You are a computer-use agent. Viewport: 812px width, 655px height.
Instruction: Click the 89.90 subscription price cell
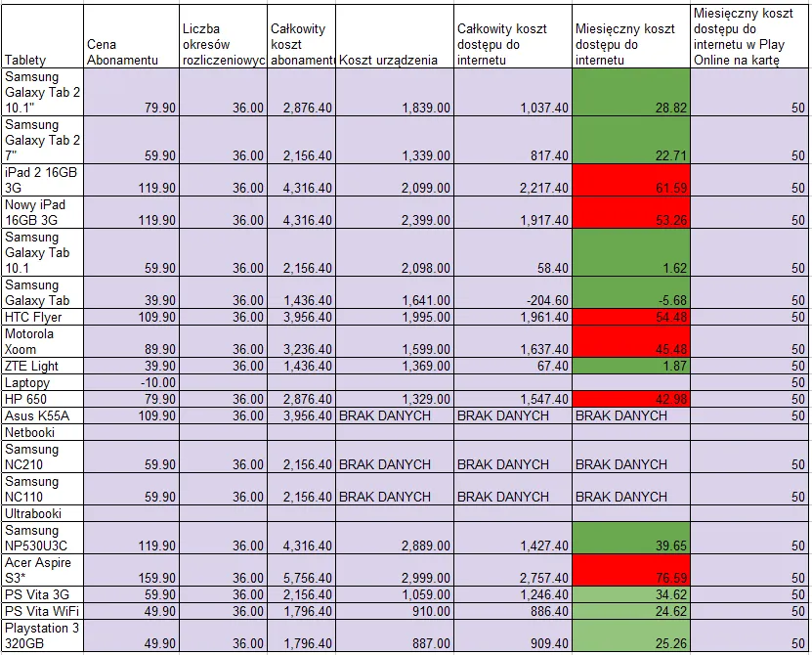(132, 341)
